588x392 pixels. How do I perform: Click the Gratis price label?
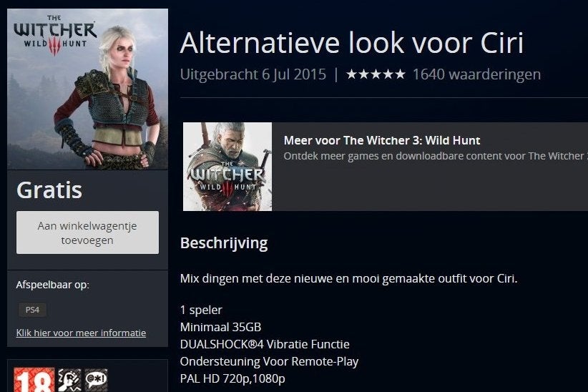(x=49, y=190)
